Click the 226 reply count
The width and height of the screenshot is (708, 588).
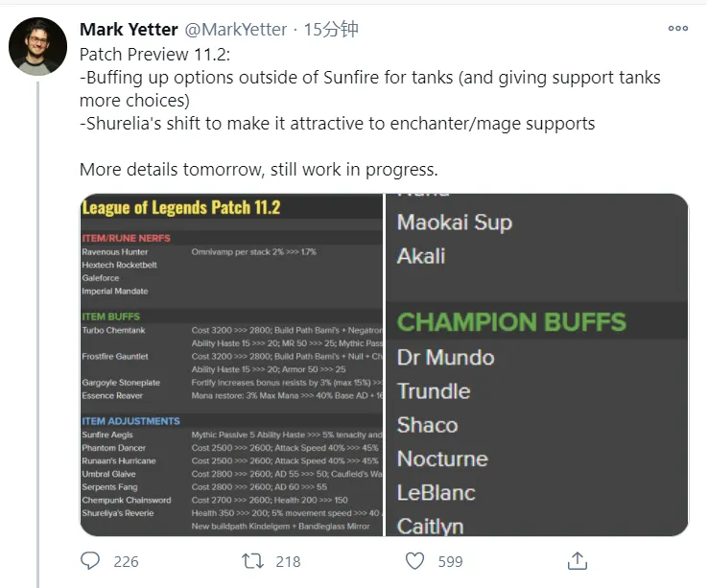click(x=126, y=561)
